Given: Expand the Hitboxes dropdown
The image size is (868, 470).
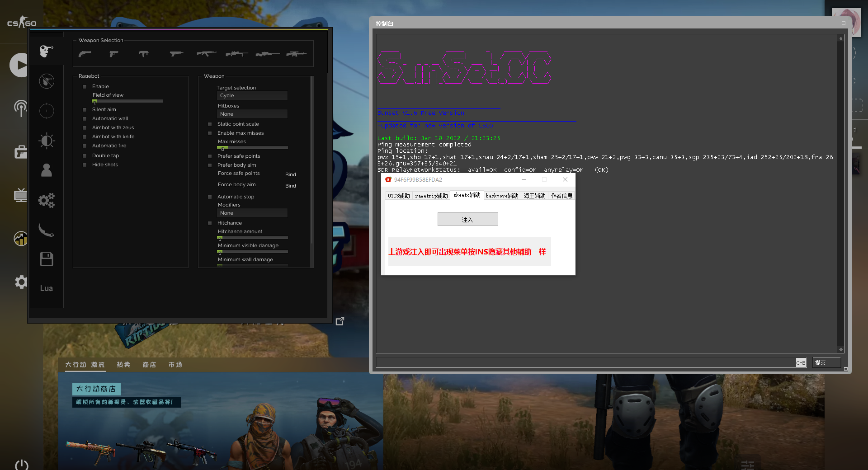Looking at the screenshot, I should pos(252,114).
